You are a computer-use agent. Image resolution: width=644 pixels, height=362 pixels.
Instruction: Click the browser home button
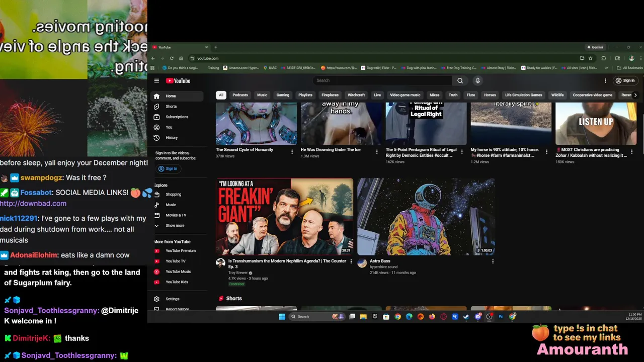point(181,58)
